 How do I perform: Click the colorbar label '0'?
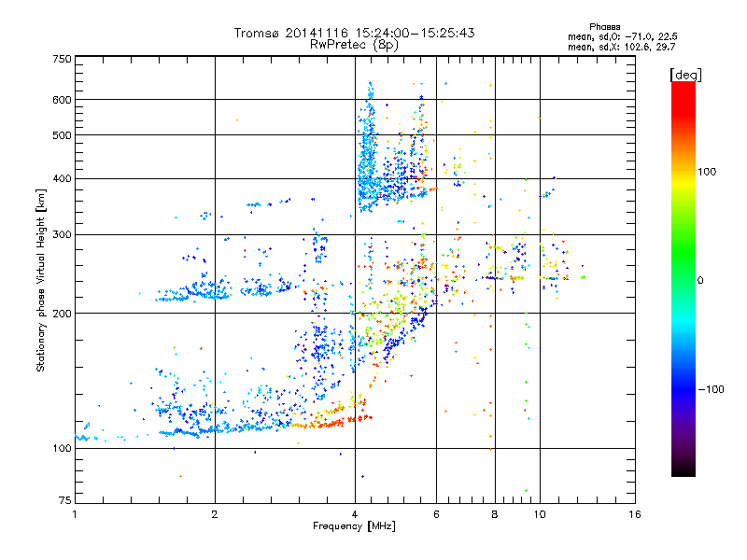pyautogui.click(x=699, y=281)
